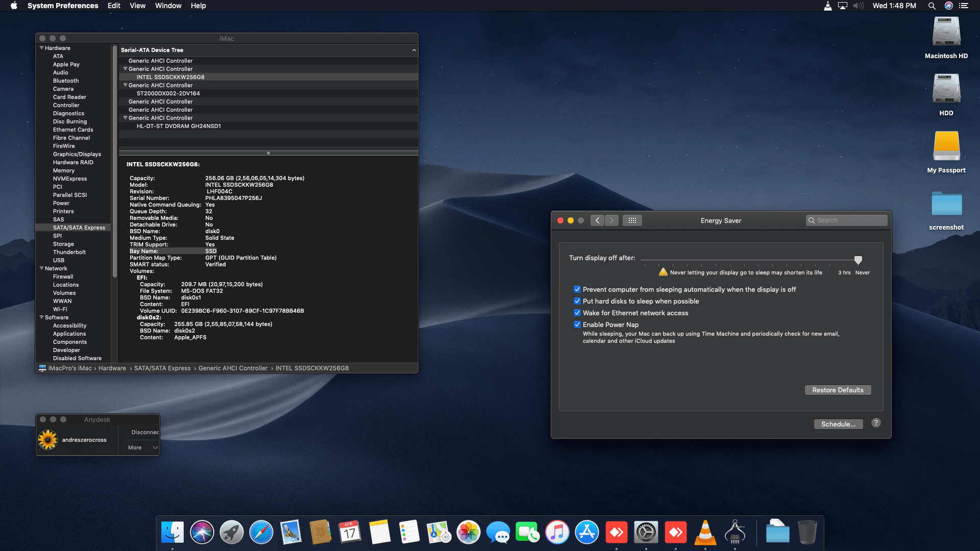
Task: Launch Safari from the dock
Action: (261, 533)
